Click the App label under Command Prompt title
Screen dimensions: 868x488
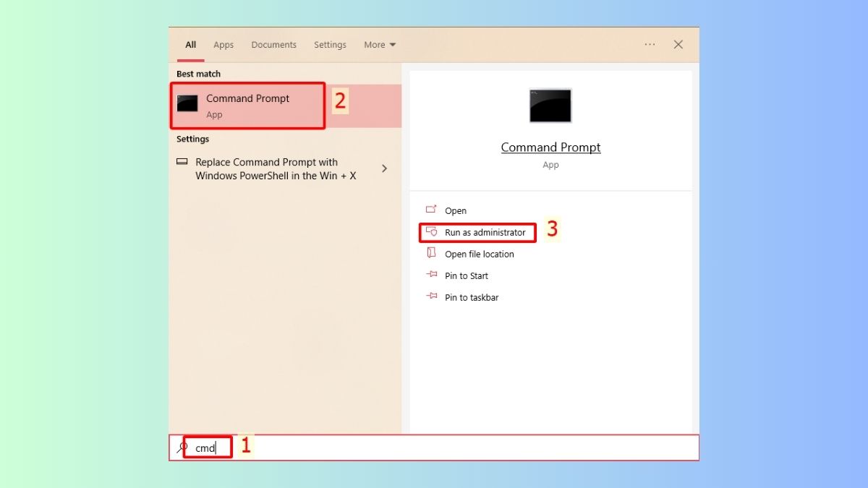click(550, 165)
